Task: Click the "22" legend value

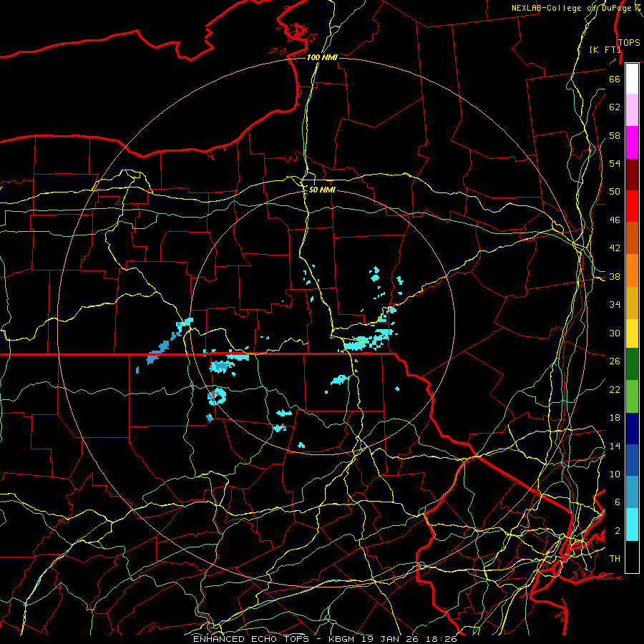Action: (x=615, y=389)
